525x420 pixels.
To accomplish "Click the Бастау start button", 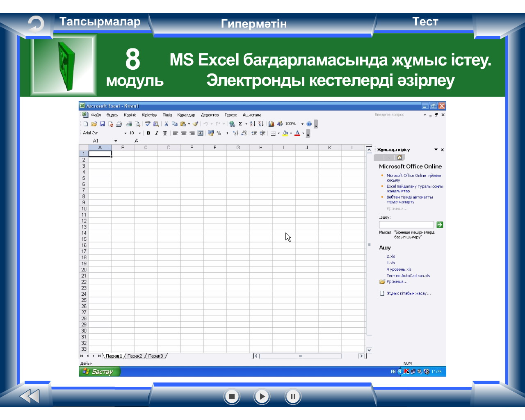I will click(99, 372).
